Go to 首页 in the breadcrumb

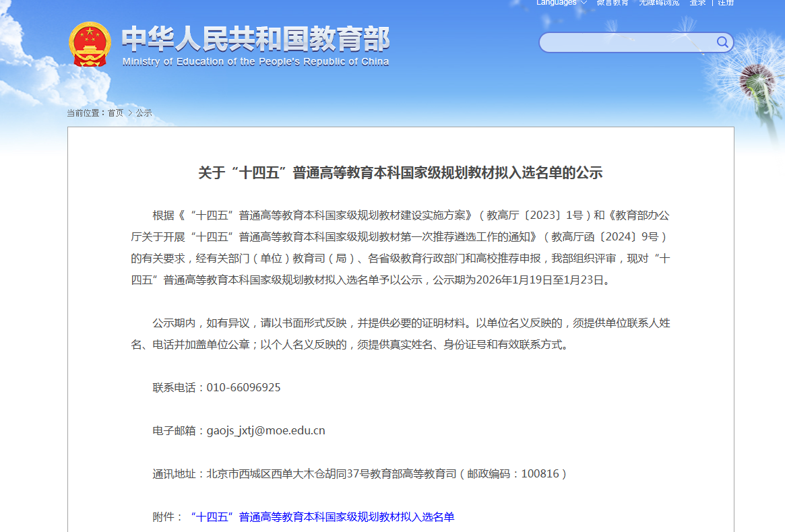pyautogui.click(x=115, y=113)
